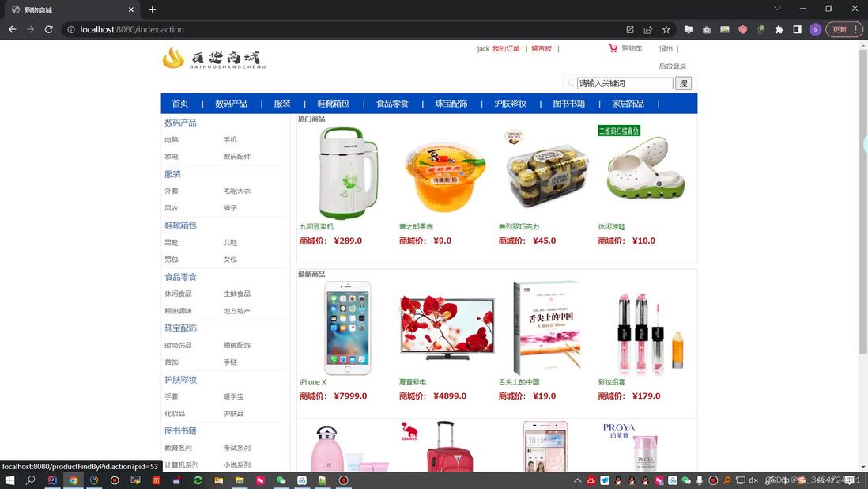Click the 舌尖上的中国 book image
868x489 pixels.
[548, 328]
